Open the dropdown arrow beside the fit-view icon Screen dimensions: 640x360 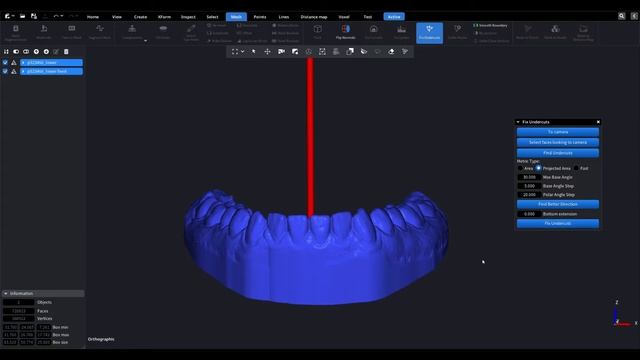coord(242,52)
